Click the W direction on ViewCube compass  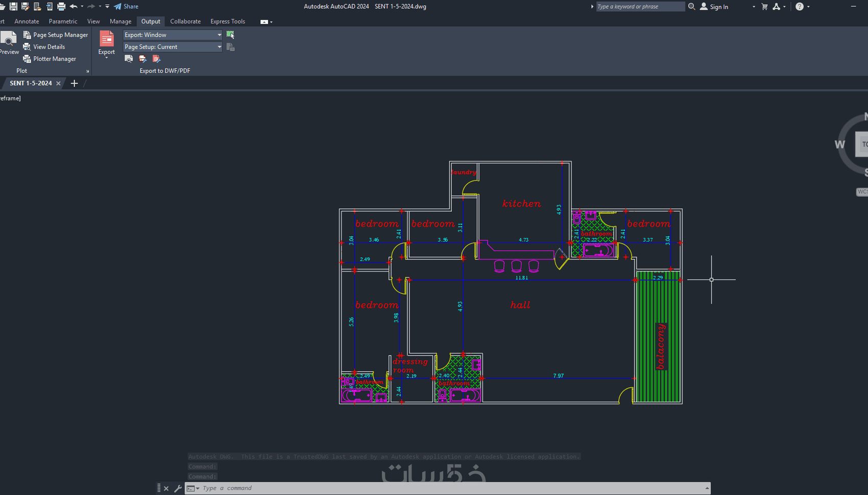coord(839,144)
